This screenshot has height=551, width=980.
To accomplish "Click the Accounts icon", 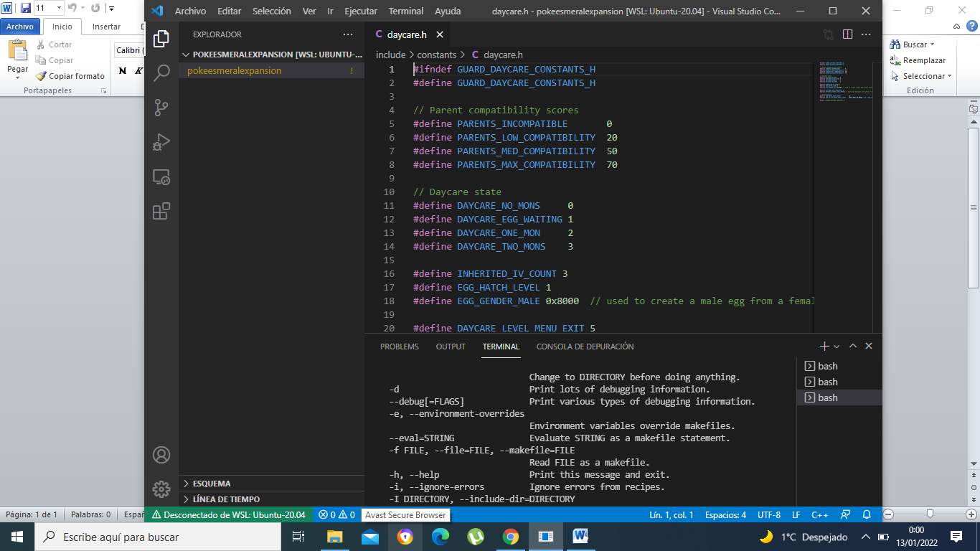I will click(x=161, y=455).
